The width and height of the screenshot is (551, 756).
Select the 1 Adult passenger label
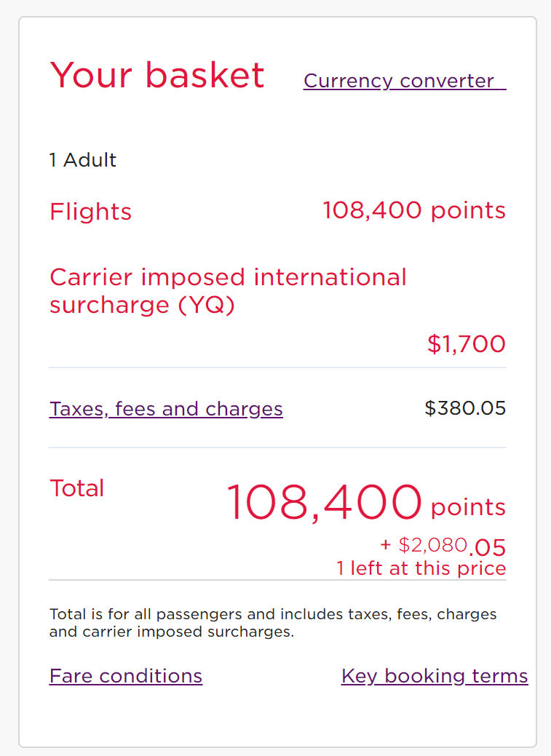[x=83, y=160]
